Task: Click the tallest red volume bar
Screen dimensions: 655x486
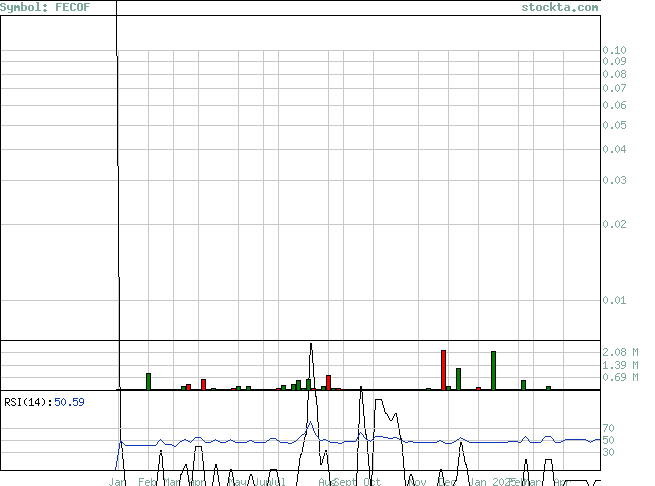Action: click(x=443, y=370)
